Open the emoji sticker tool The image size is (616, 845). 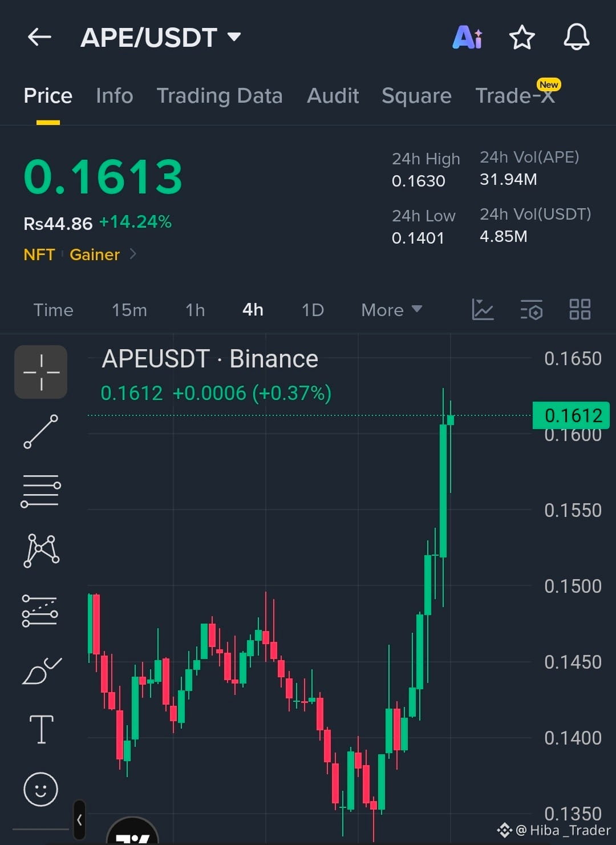pos(40,789)
